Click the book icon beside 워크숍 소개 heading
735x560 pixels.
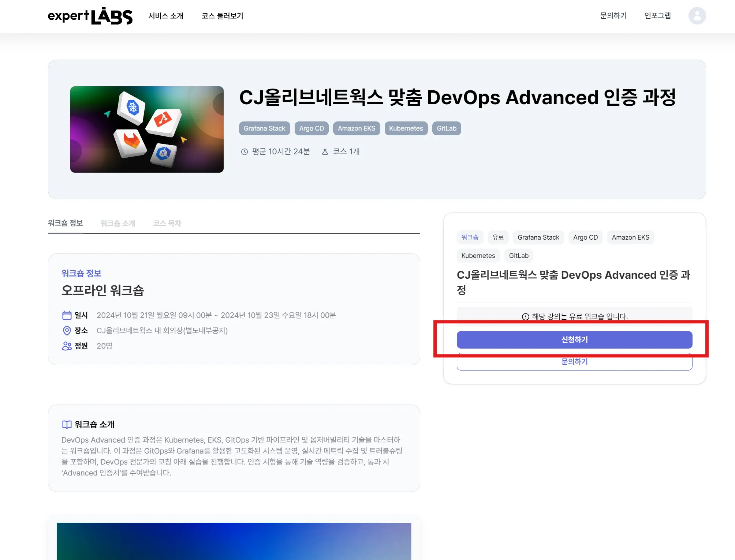[x=67, y=424]
